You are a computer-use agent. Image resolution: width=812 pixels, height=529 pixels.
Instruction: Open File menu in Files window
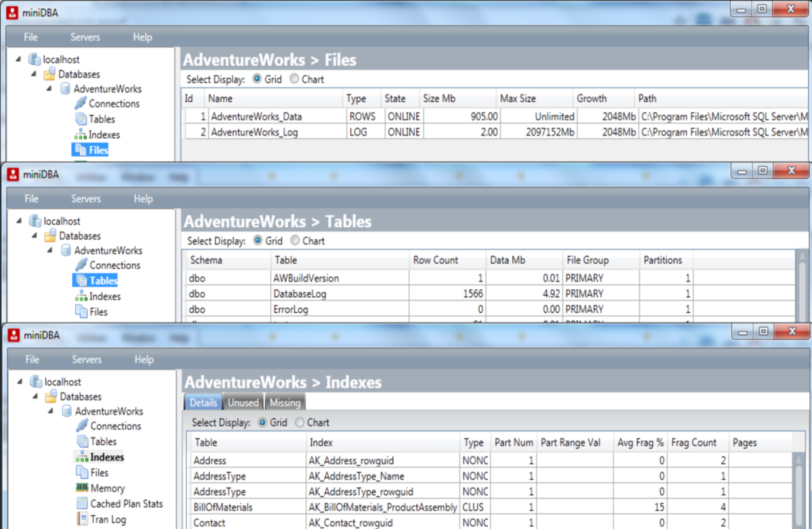[x=31, y=37]
